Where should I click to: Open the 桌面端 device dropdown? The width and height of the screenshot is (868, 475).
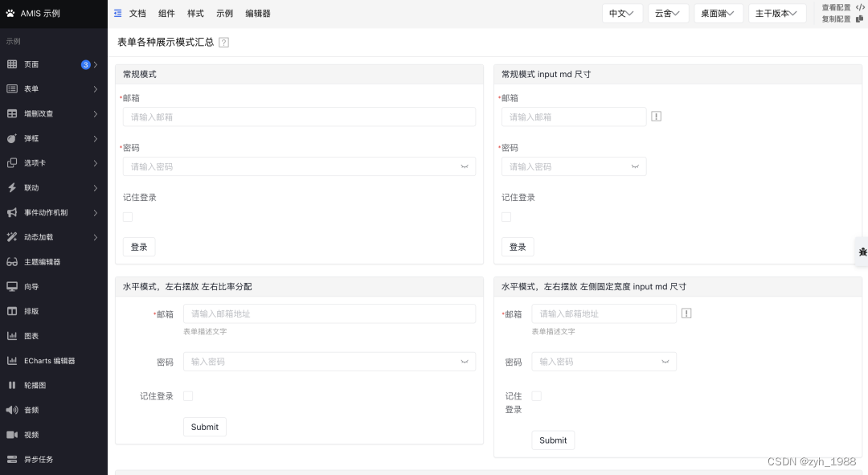coord(719,14)
